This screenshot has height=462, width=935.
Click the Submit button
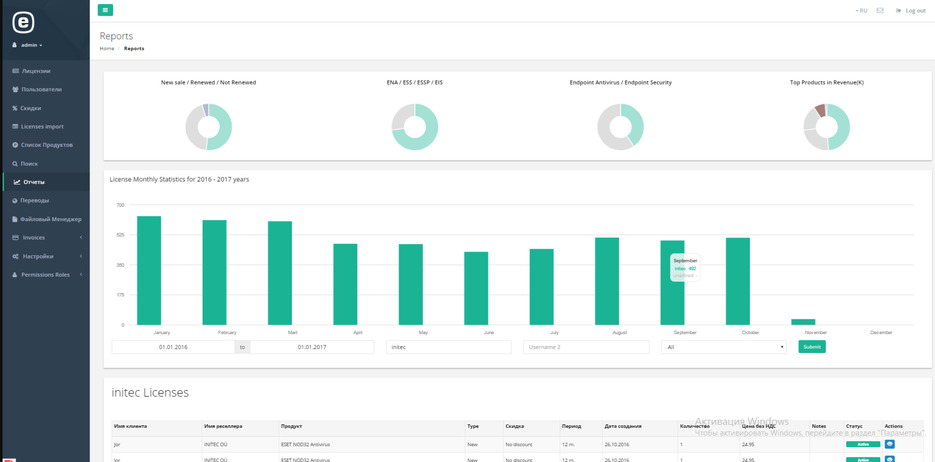[x=812, y=346]
